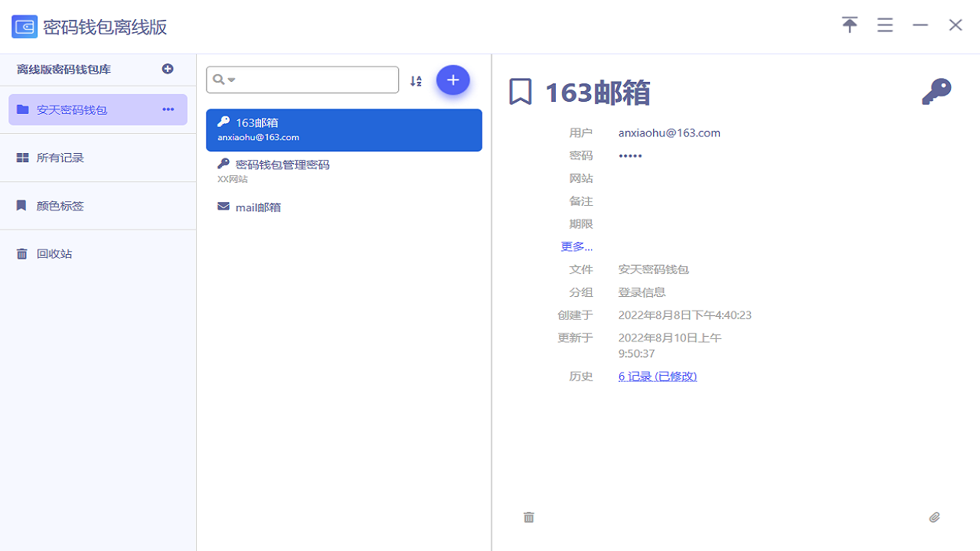This screenshot has height=551, width=980.
Task: Sort the record list alphabetically
Action: [x=416, y=80]
